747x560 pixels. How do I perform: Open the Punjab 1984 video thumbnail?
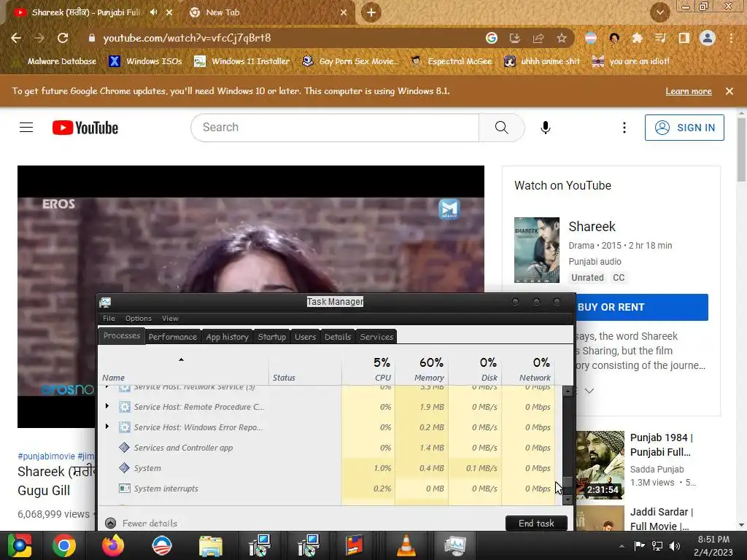tap(600, 464)
